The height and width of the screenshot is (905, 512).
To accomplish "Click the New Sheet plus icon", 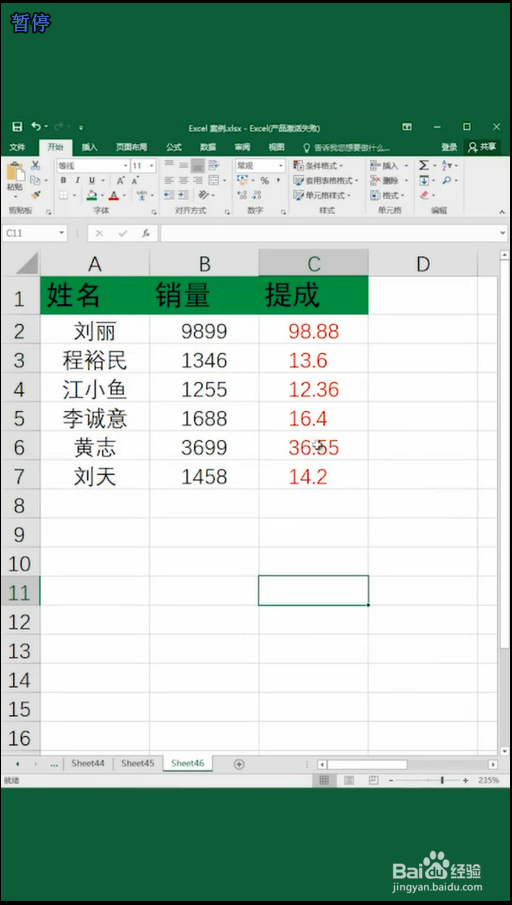I will coord(239,764).
